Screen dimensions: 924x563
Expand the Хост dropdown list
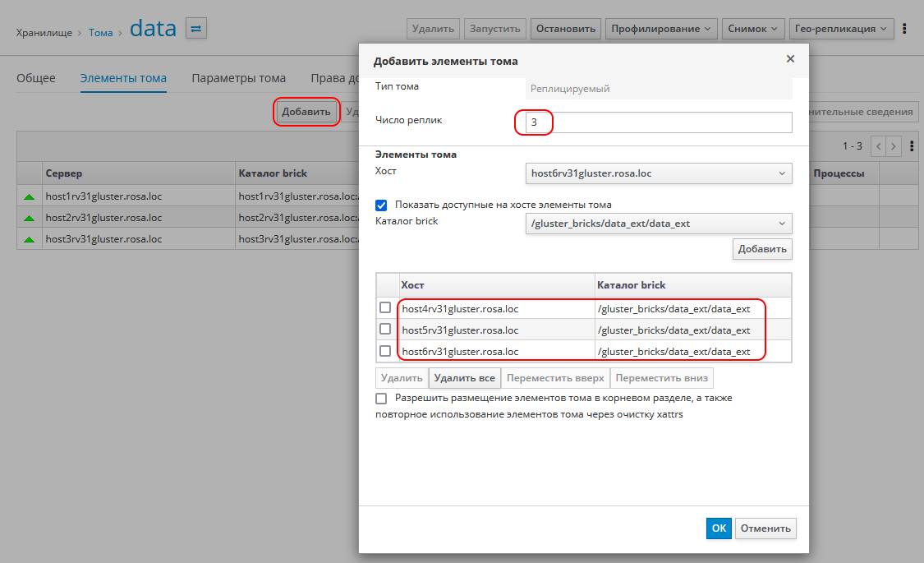click(658, 173)
